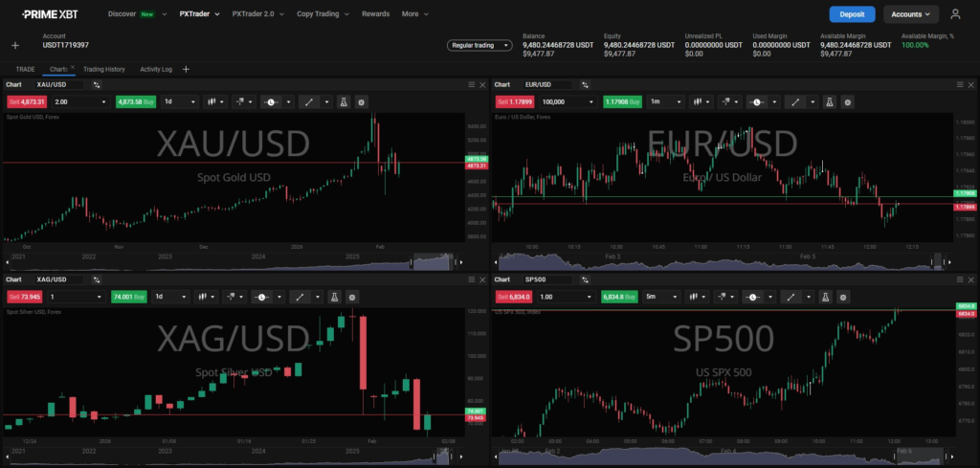980x468 pixels.
Task: Expand the Accounts dropdown button
Action: [x=911, y=13]
